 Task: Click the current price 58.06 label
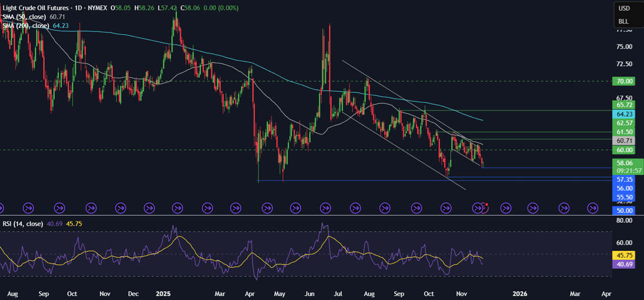(624, 163)
